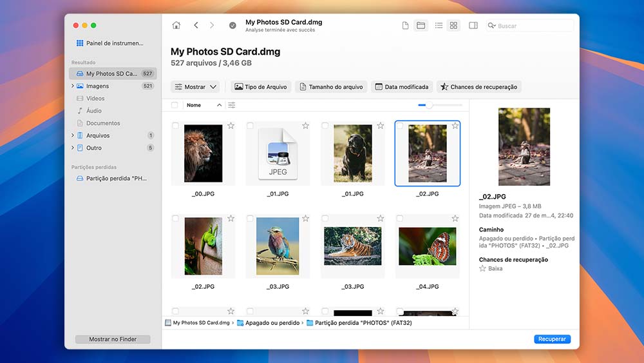
Task: Check the _02.JPG chameleon checkbox
Action: tap(175, 219)
